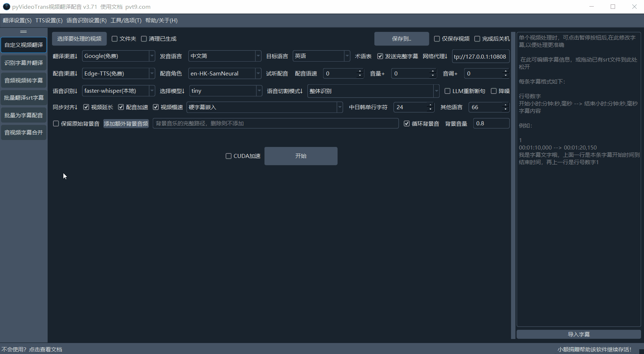The height and width of the screenshot is (354, 644).
Task: Open the 配音渠道 Edge-TTS(免费) dropdown
Action: pyautogui.click(x=118, y=74)
